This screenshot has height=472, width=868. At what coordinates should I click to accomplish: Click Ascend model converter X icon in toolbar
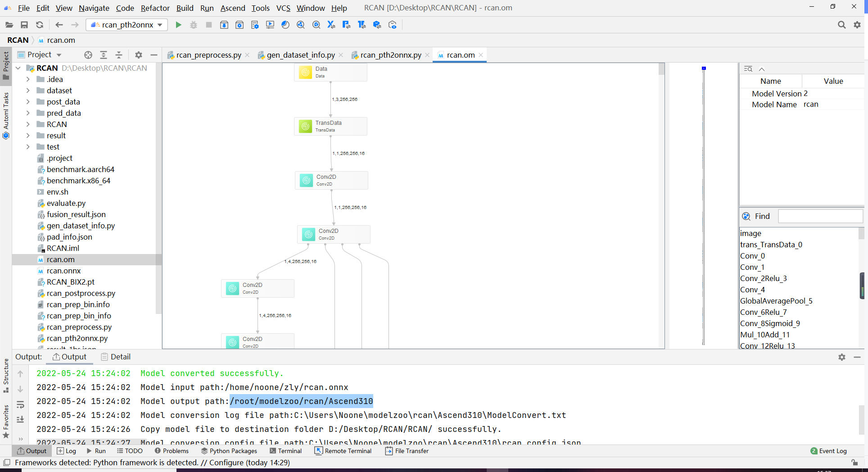[x=331, y=25]
